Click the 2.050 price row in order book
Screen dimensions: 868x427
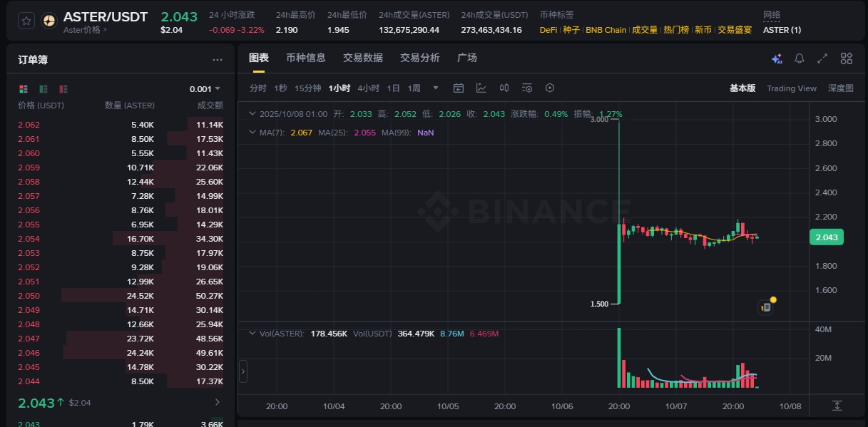tap(29, 296)
